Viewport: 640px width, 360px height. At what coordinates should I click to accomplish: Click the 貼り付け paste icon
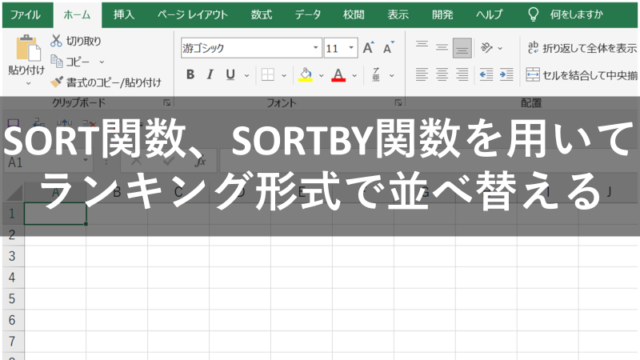tap(28, 48)
